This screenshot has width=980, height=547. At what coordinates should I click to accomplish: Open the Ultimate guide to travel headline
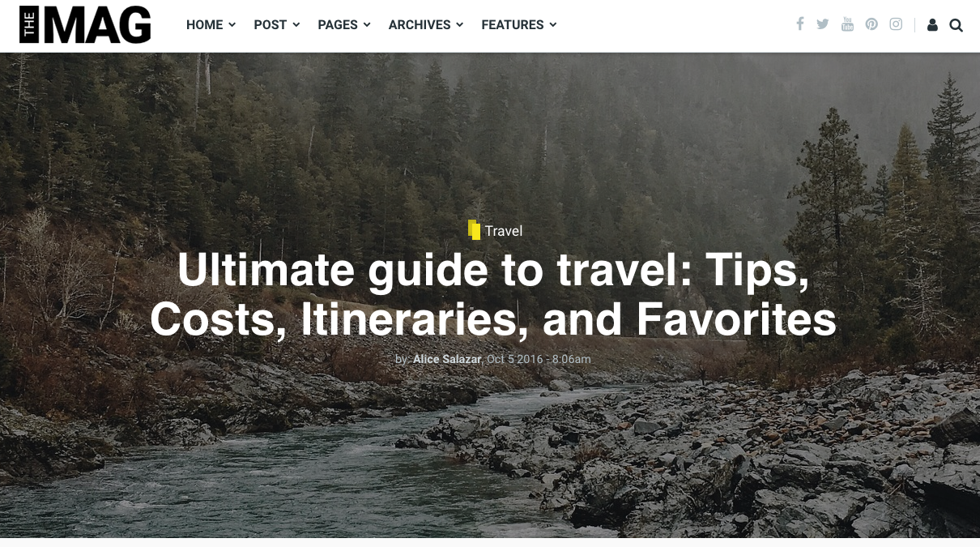coord(493,294)
